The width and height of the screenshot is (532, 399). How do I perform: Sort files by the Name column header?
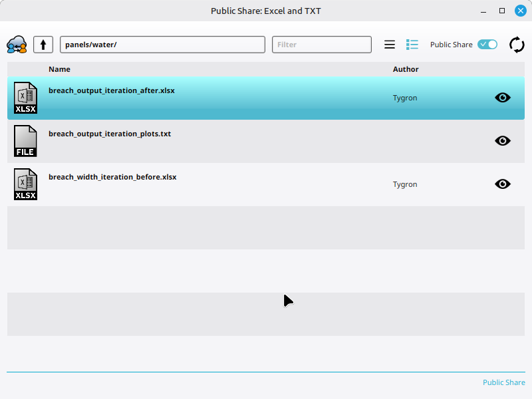click(x=59, y=69)
